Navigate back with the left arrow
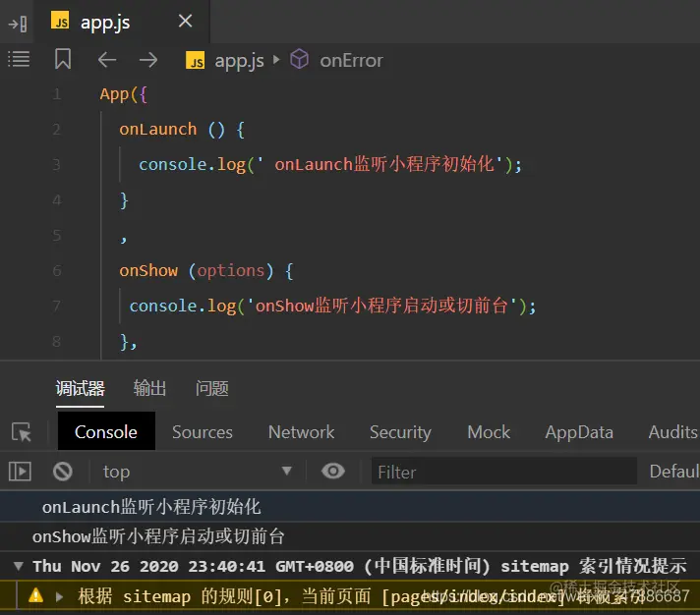700x615 pixels. [x=107, y=60]
